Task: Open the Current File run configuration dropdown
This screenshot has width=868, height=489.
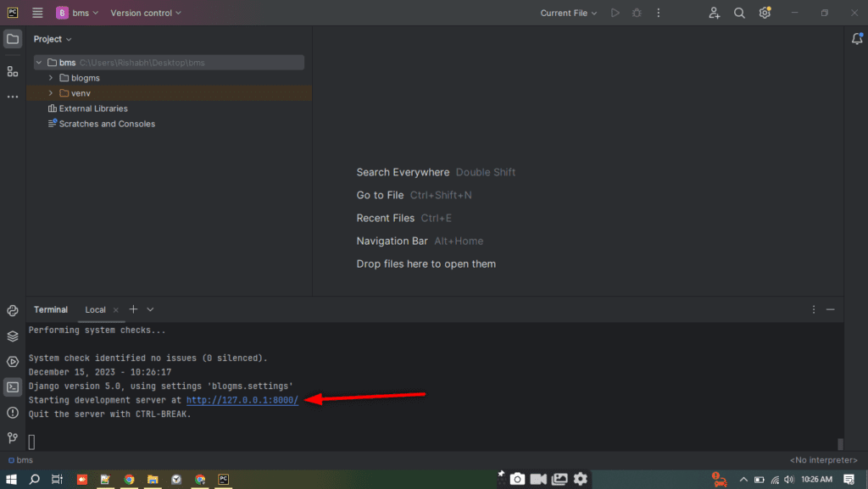Action: point(569,13)
